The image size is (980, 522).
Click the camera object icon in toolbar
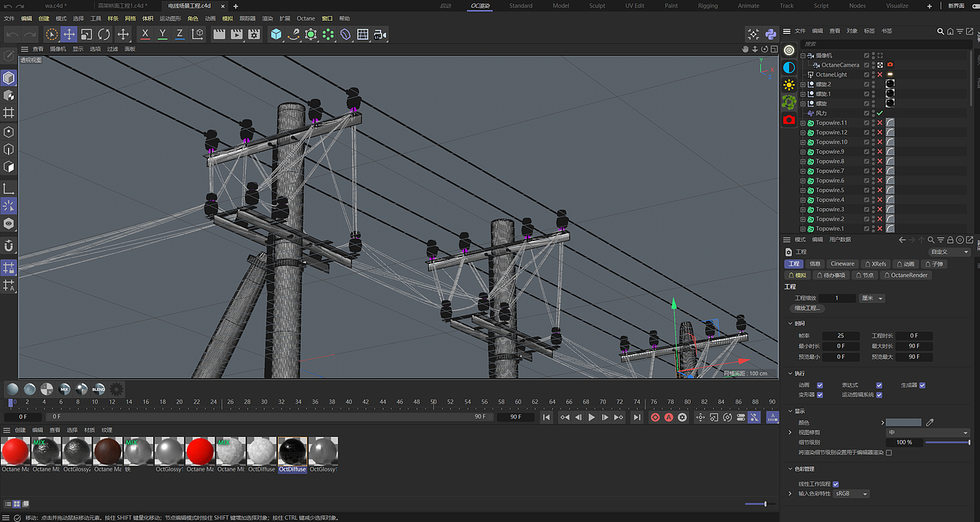click(381, 34)
